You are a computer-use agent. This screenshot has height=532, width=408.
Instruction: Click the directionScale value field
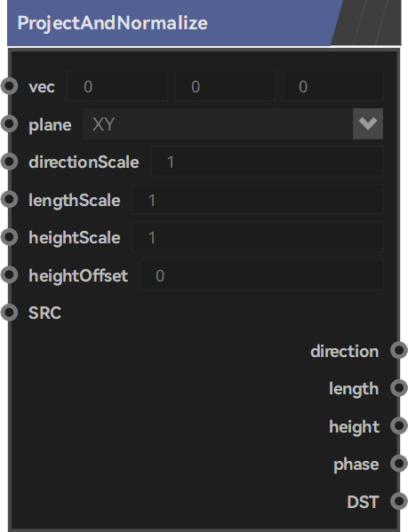coord(267,162)
